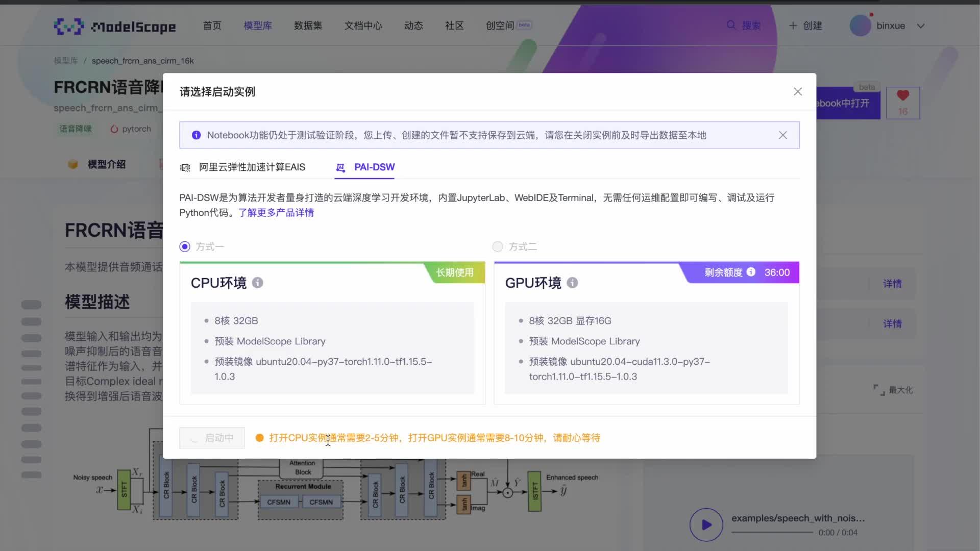Click the EAIS tab chip icon

[185, 168]
